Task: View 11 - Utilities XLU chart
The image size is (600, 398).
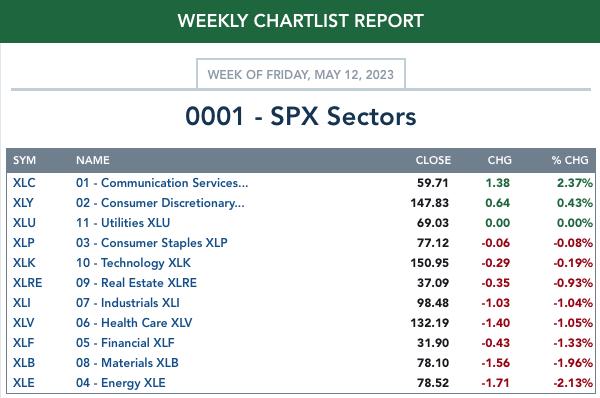Action: tap(123, 223)
